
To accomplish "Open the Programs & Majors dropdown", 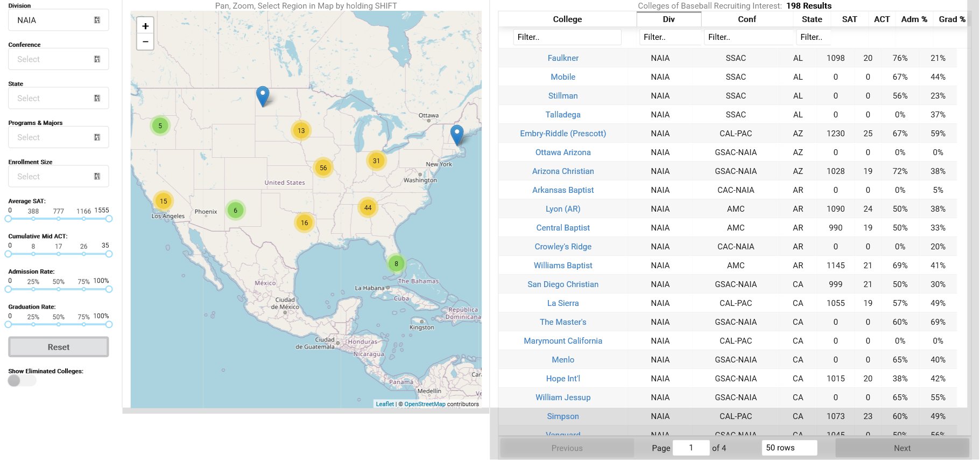I will click(59, 137).
